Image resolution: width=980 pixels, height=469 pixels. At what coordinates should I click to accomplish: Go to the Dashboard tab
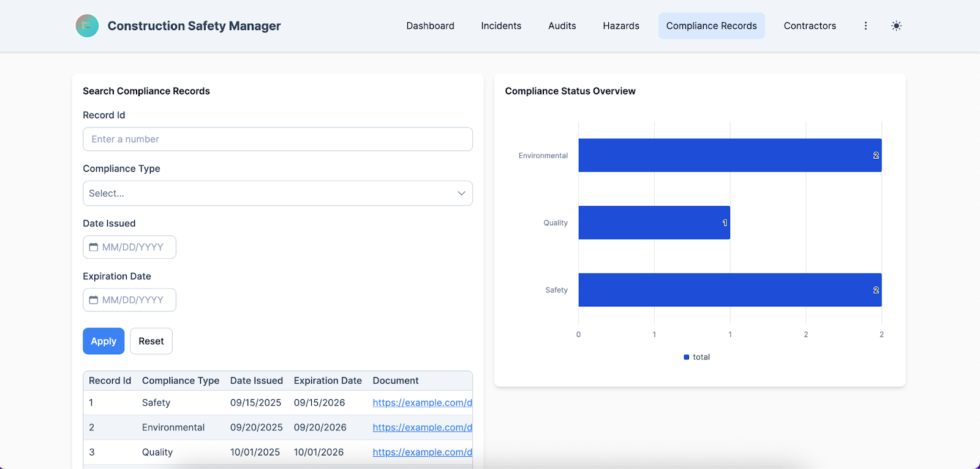[430, 26]
